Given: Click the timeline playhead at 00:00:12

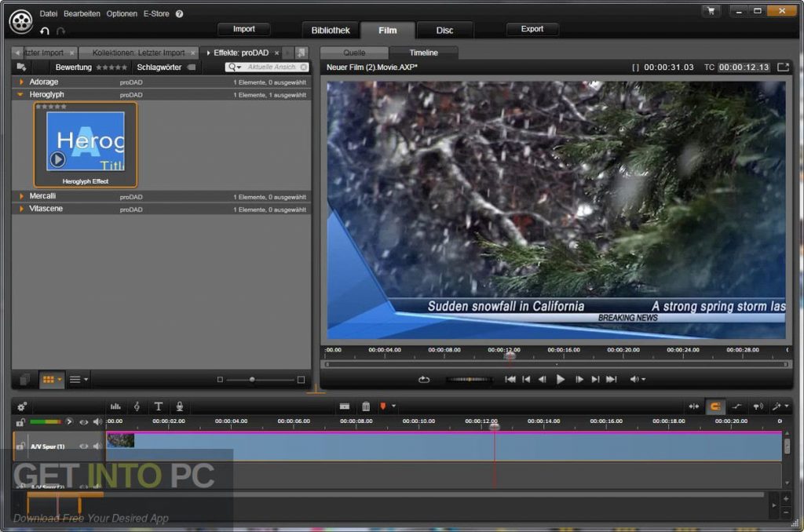Looking at the screenshot, I should click(x=495, y=426).
